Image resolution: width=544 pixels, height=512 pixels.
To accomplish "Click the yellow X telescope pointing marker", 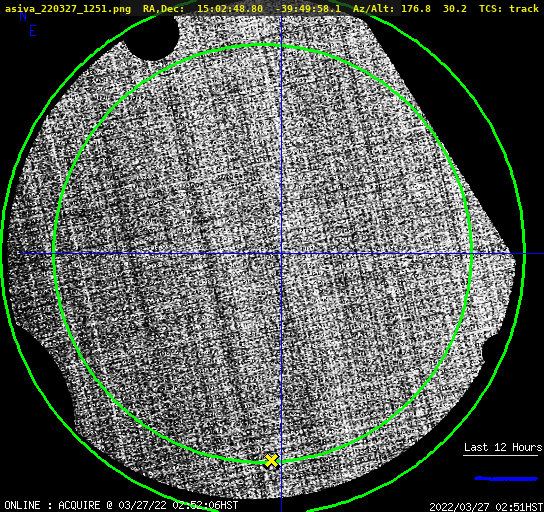I will pos(271,461).
